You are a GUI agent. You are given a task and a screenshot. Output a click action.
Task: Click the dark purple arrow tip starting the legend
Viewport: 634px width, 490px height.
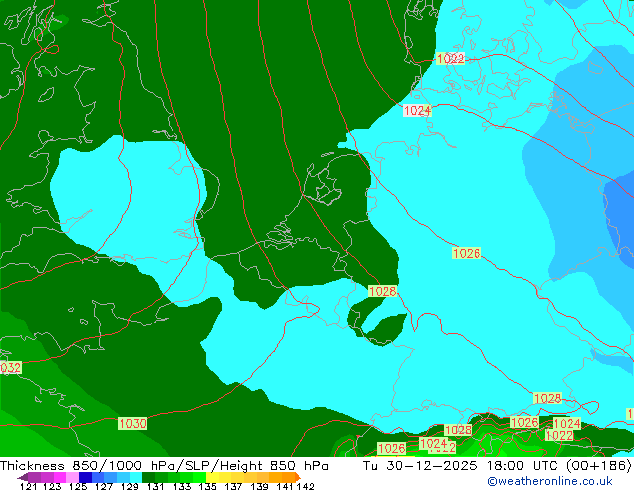click(23, 477)
